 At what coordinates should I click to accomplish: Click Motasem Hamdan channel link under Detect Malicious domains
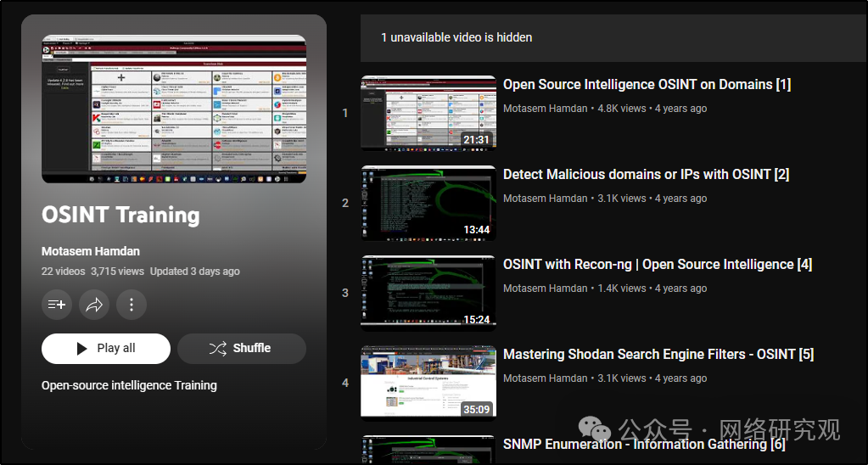pyautogui.click(x=546, y=199)
